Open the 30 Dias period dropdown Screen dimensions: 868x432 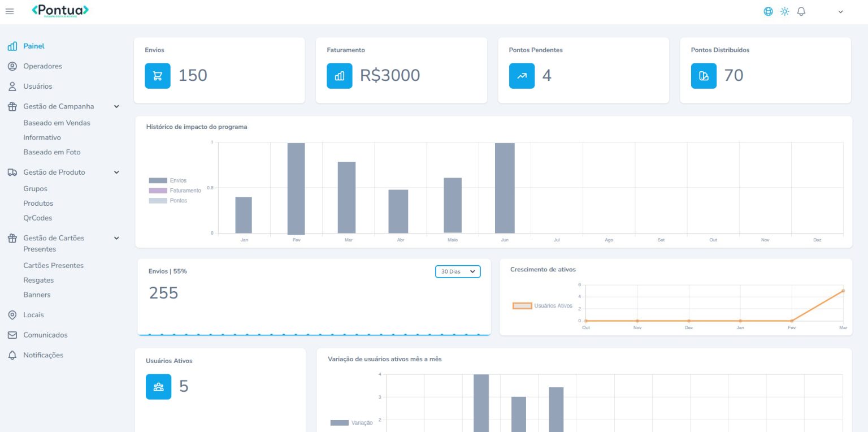458,271
